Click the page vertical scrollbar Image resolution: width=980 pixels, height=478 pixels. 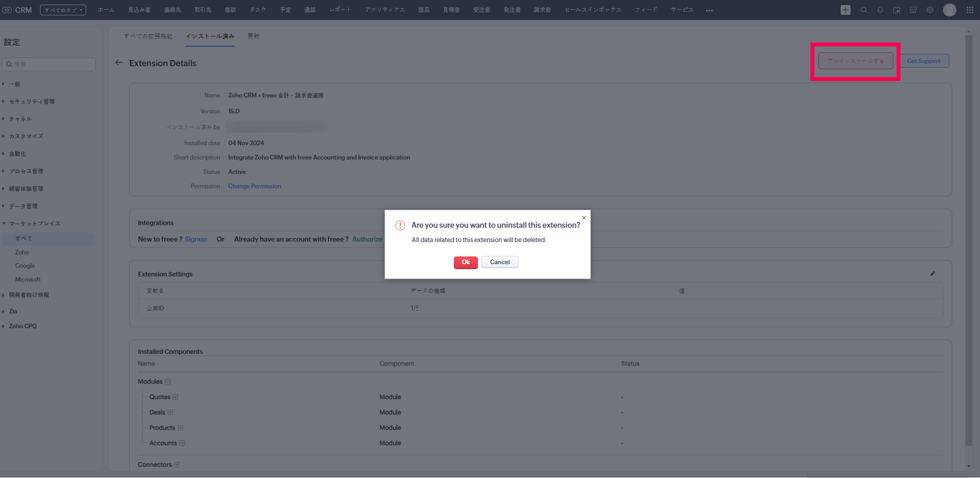click(969, 241)
